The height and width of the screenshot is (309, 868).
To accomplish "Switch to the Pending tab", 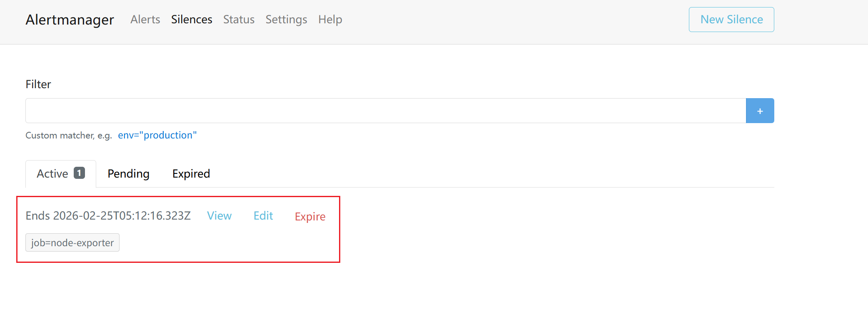I will 128,174.
